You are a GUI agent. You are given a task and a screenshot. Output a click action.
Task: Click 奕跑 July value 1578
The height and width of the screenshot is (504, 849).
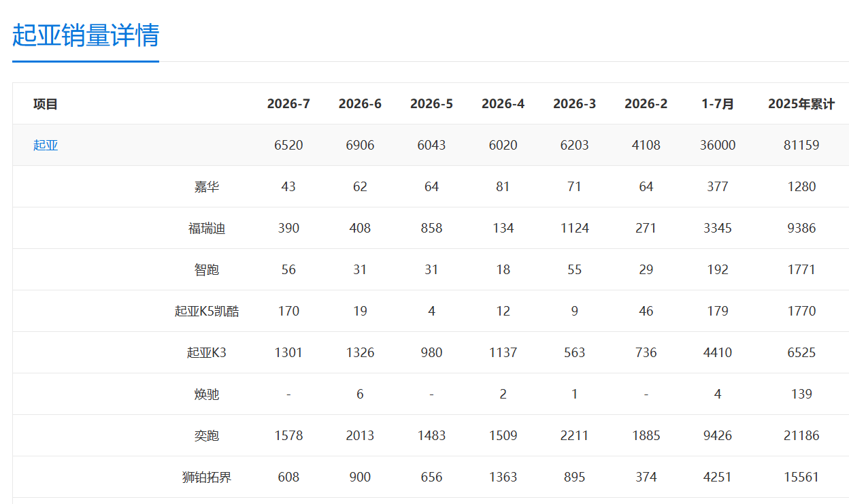point(288,435)
